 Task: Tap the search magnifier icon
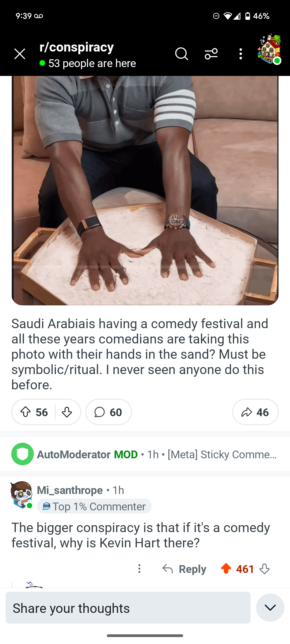coord(182,54)
